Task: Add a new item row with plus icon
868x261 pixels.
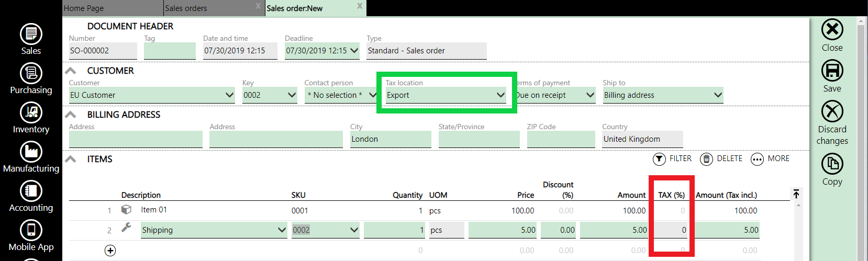Action: point(110,251)
